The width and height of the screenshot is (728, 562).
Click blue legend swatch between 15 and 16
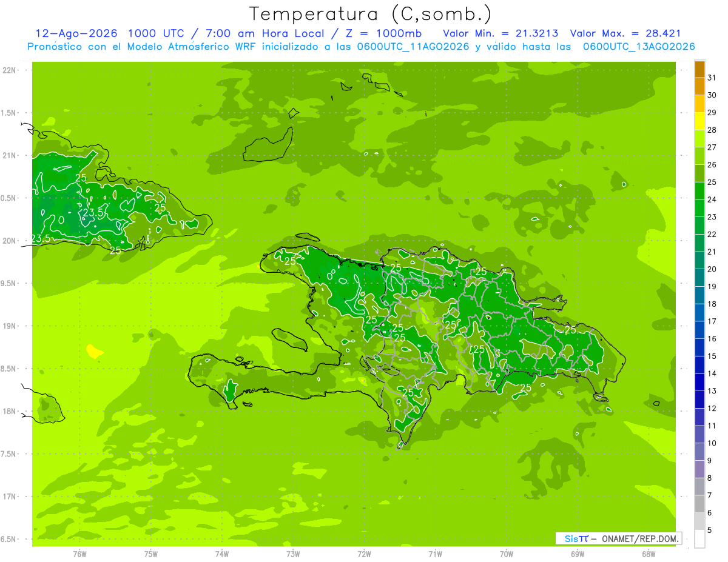point(699,347)
